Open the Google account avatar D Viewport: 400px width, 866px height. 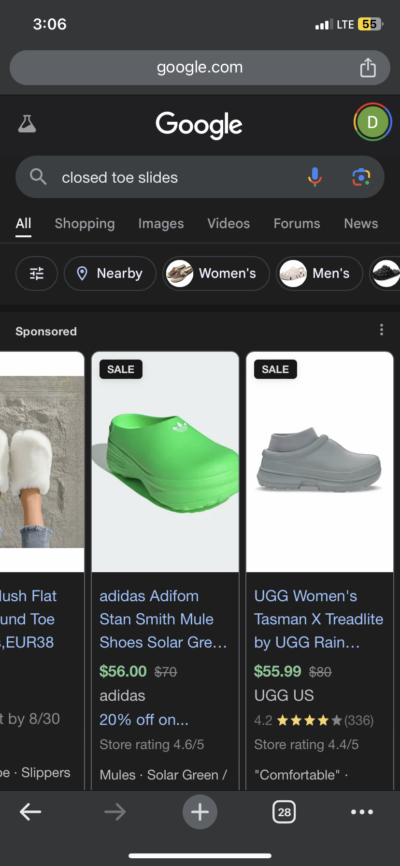coord(372,122)
